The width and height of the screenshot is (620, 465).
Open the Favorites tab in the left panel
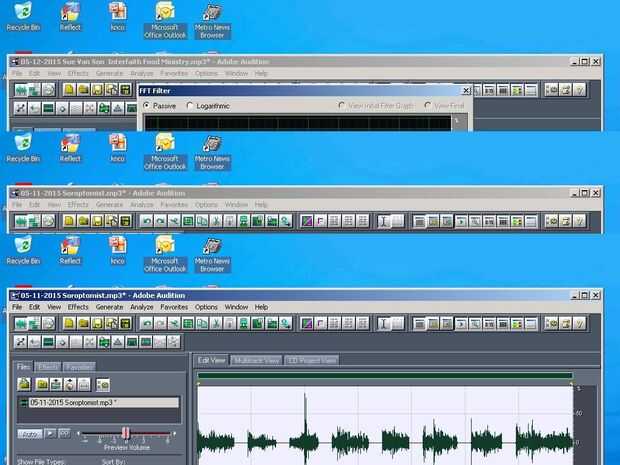(x=79, y=367)
